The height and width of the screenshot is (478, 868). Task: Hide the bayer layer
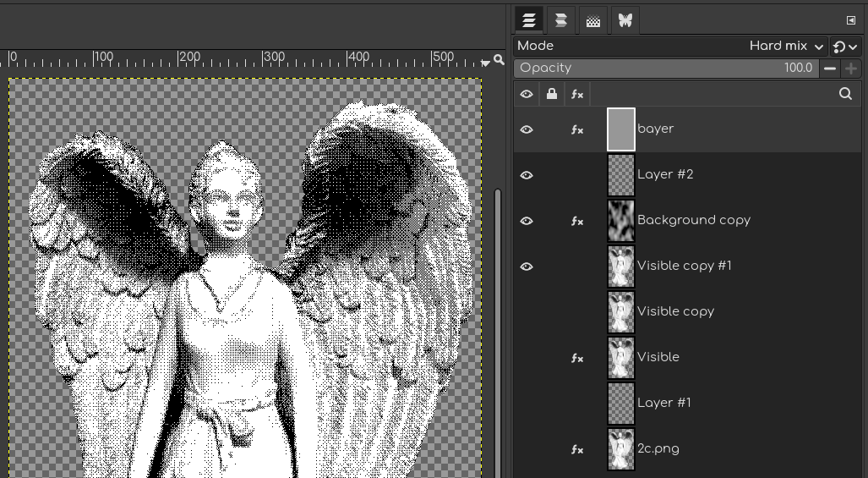point(527,129)
